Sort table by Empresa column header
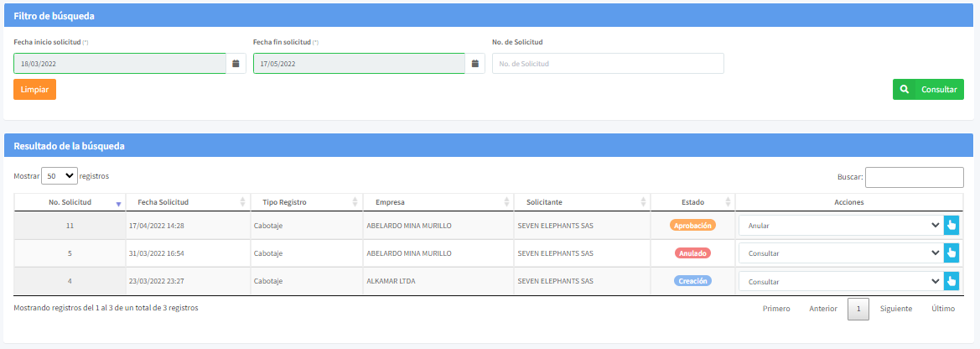Image resolution: width=980 pixels, height=349 pixels. coord(391,202)
